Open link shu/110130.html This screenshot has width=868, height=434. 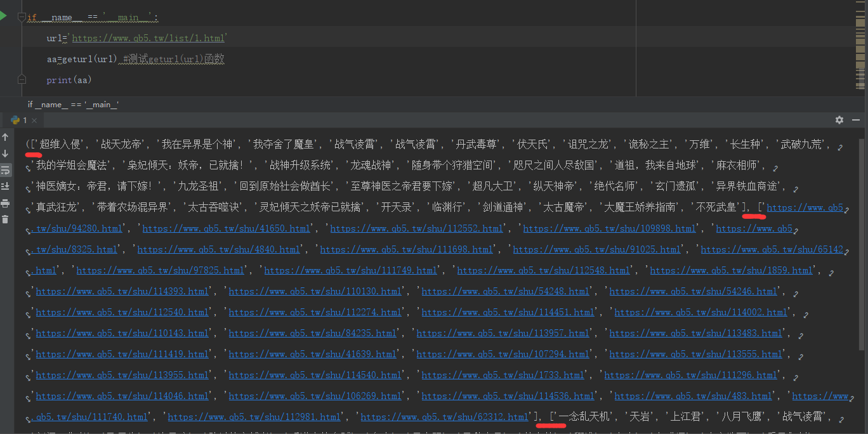pos(315,291)
